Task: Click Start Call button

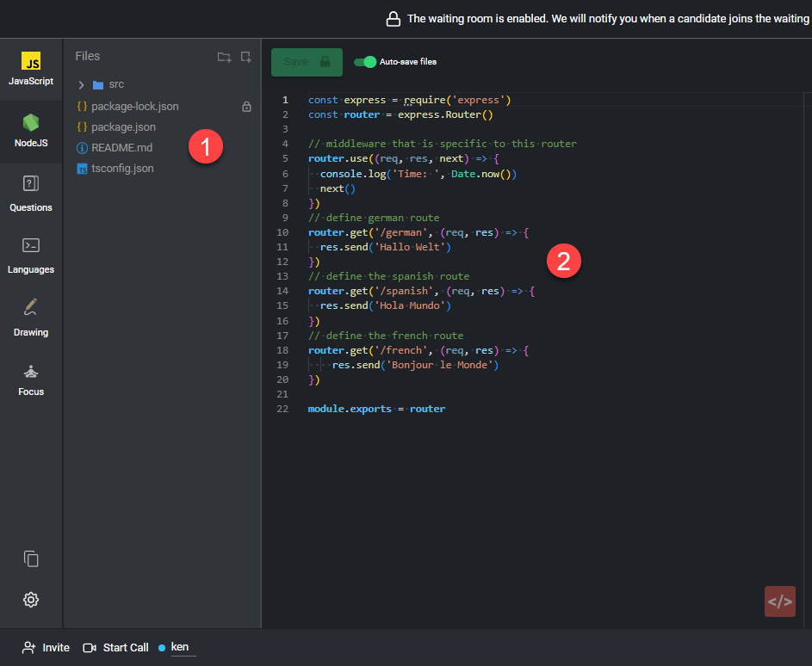Action: pyautogui.click(x=115, y=647)
